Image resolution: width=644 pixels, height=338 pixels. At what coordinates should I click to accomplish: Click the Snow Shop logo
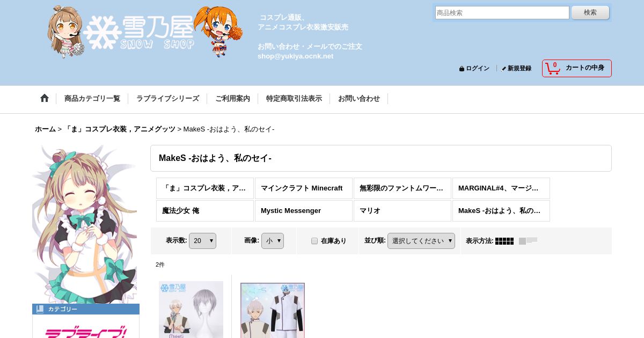pyautogui.click(x=145, y=32)
